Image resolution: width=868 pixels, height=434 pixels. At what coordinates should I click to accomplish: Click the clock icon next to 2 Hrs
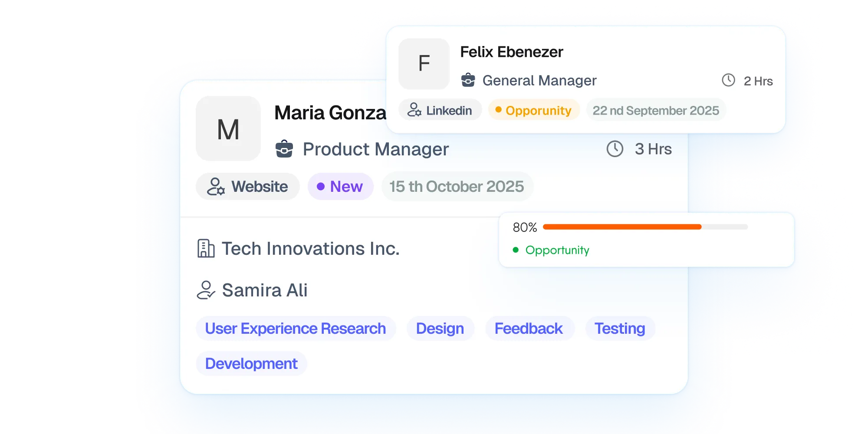click(728, 80)
